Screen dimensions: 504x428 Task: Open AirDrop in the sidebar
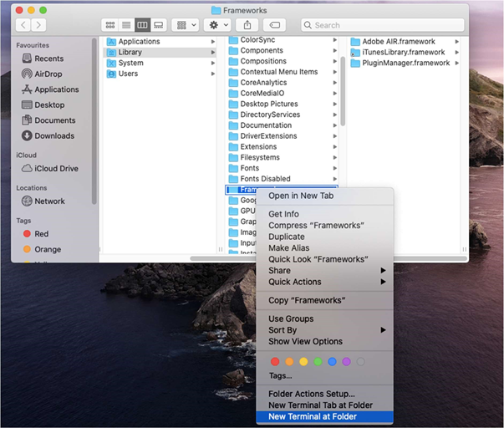coord(49,74)
